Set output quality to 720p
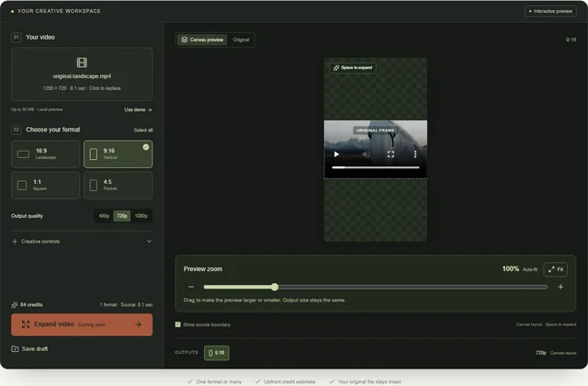The width and height of the screenshot is (588, 386). pos(122,216)
